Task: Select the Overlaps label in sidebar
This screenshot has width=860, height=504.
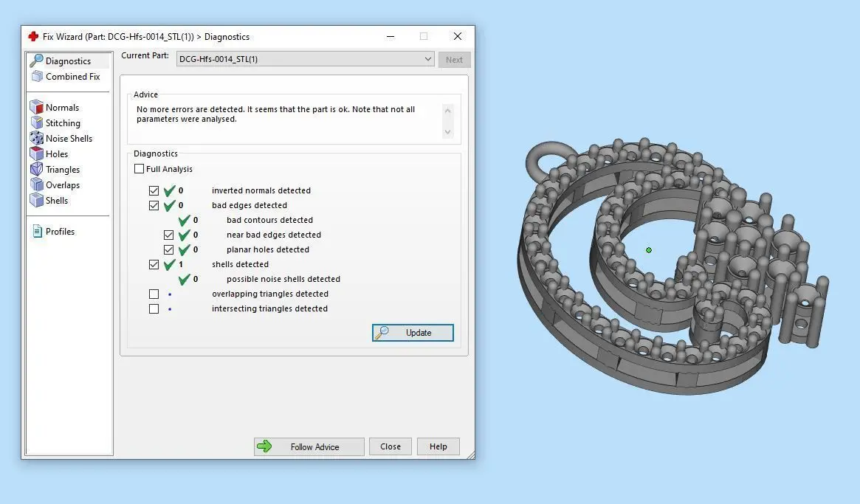Action: [63, 185]
